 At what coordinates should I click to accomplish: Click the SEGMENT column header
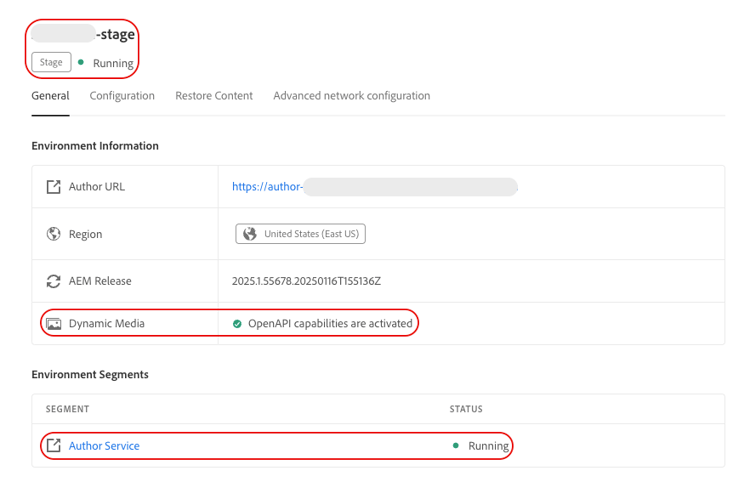tap(68, 409)
